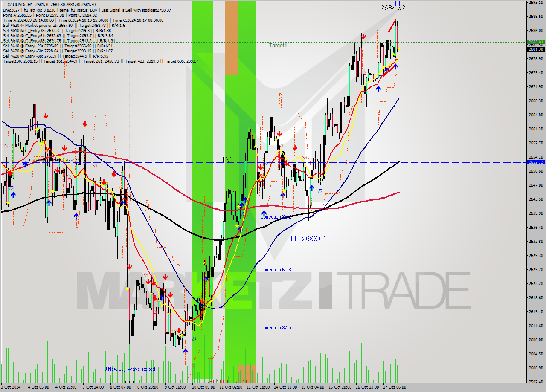Viewport: 546px width, 392px height.
Task: Select the 'correction 38.2' label
Action: click(276, 217)
